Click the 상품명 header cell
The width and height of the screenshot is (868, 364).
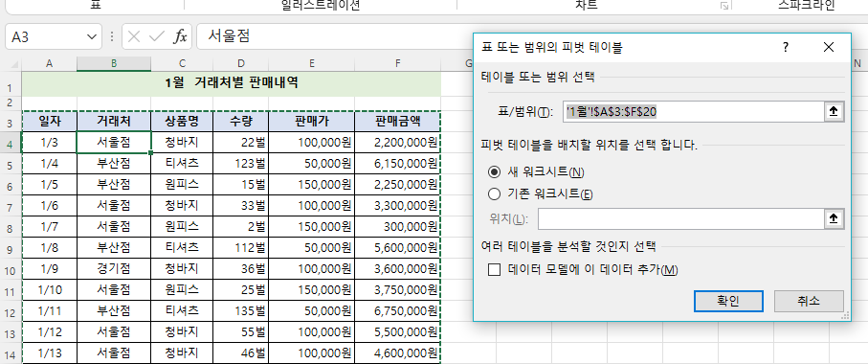click(182, 121)
